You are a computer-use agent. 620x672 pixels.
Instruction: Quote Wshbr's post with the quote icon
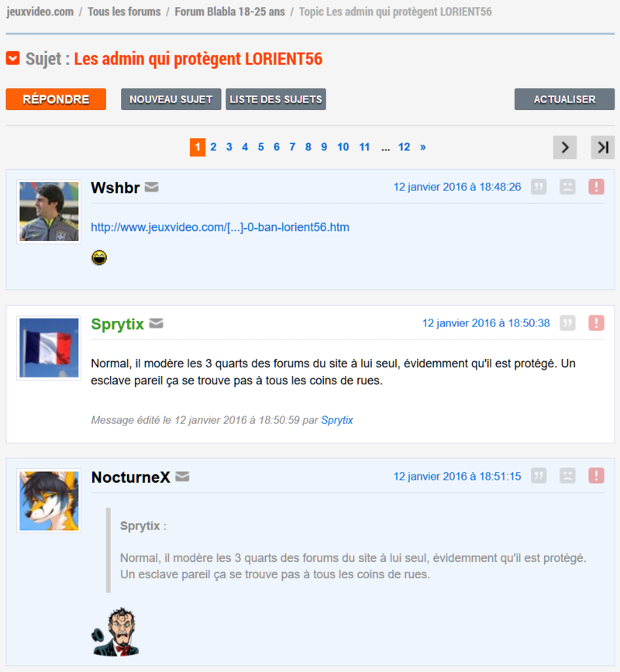[539, 187]
